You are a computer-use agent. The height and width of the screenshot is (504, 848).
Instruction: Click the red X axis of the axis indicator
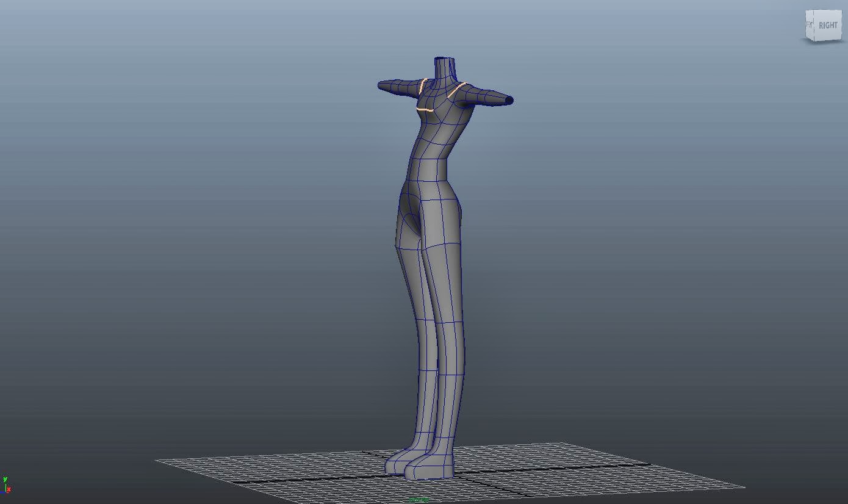point(9,489)
